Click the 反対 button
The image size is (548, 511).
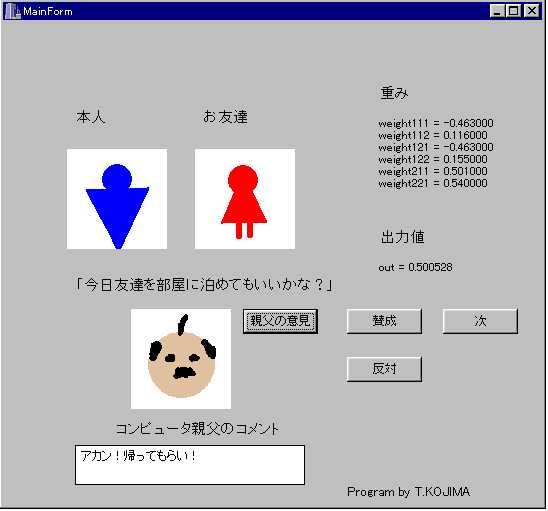384,369
